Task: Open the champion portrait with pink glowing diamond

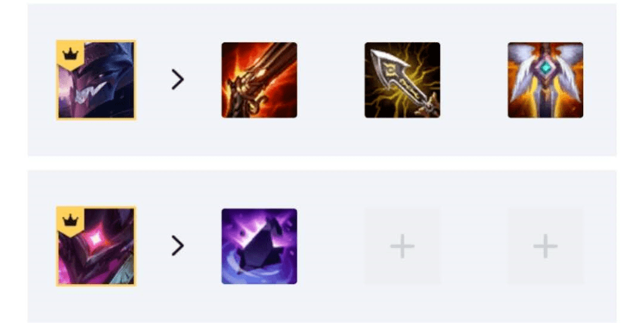Action: pos(96,246)
